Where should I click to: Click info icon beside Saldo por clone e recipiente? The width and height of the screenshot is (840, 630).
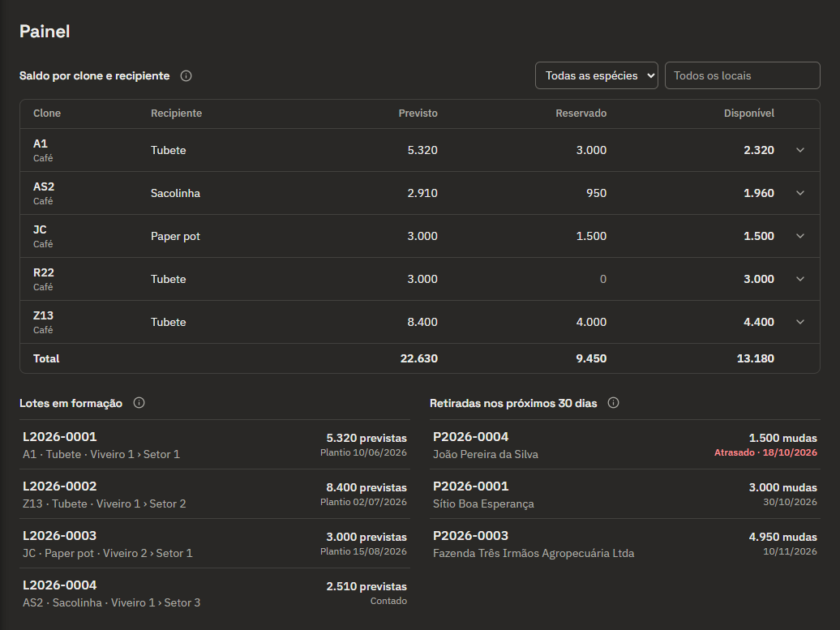[x=186, y=76]
